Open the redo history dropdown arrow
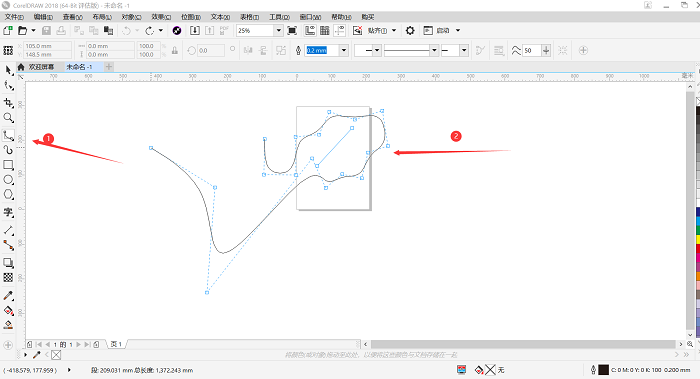The height and width of the screenshot is (379, 700). point(161,30)
